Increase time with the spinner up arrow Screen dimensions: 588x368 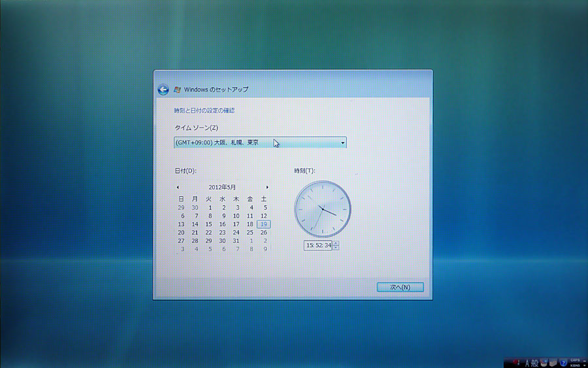(336, 243)
